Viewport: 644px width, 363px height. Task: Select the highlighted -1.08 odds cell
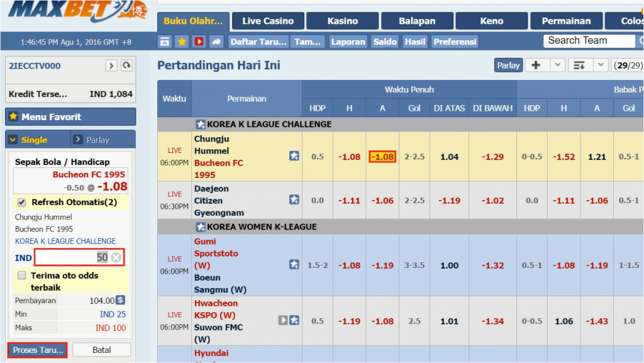click(x=382, y=157)
